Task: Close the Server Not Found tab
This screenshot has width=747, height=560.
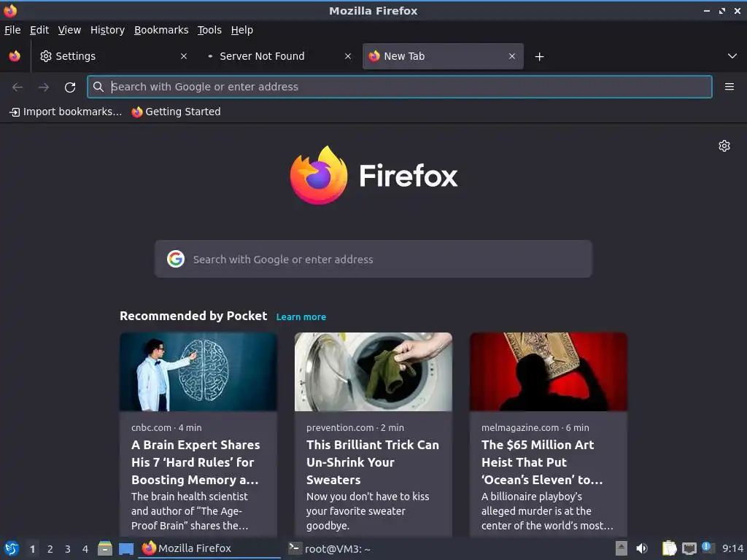Action: click(x=348, y=56)
